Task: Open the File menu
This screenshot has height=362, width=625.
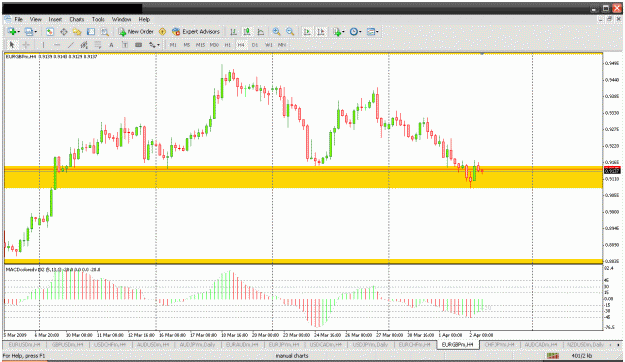Action: 18,19
